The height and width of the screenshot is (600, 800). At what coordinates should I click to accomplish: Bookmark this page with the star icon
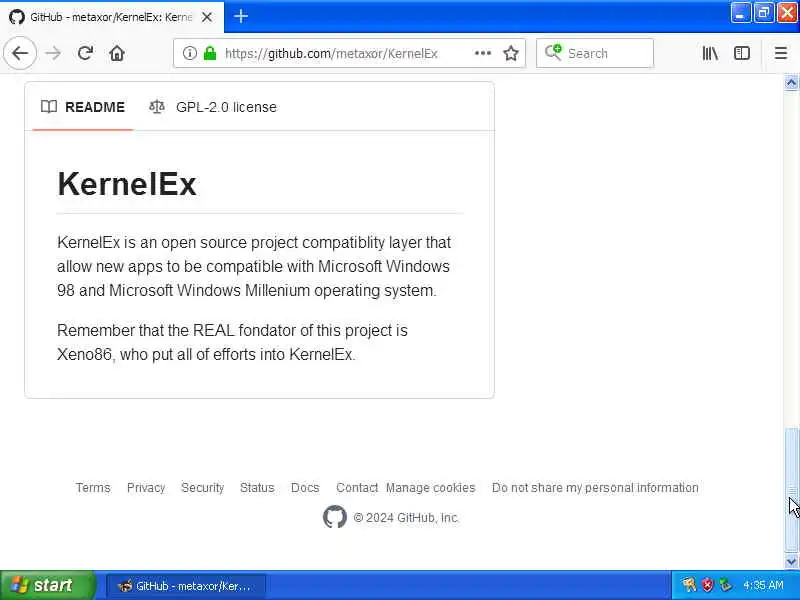coord(511,53)
